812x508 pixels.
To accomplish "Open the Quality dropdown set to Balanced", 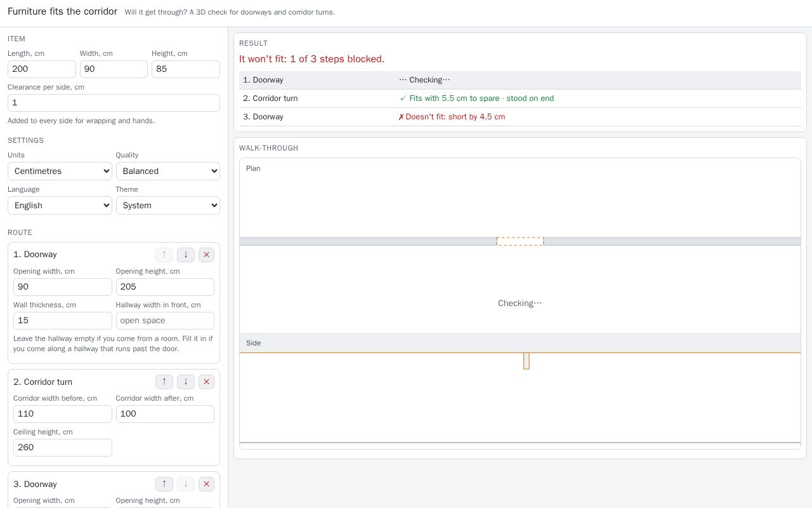I will [168, 171].
